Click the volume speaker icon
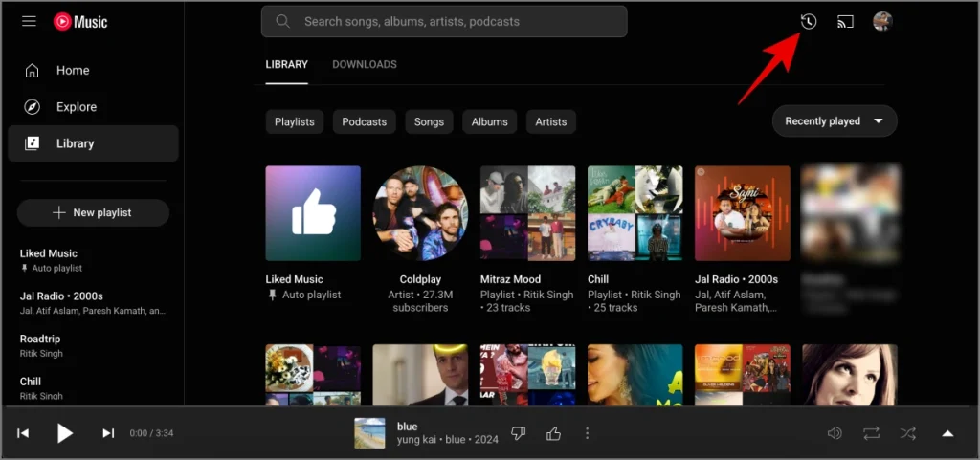 (835, 433)
